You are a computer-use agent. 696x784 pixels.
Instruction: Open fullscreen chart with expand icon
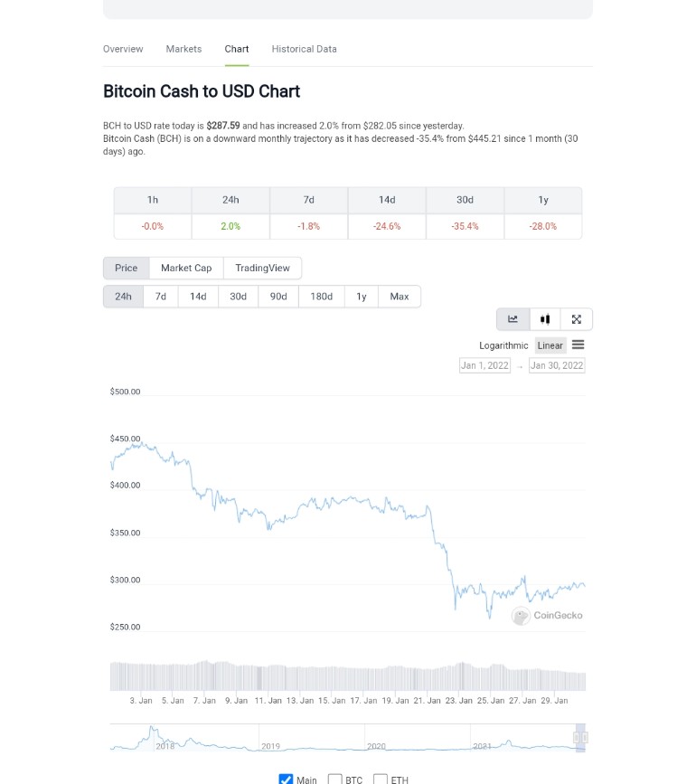[576, 319]
